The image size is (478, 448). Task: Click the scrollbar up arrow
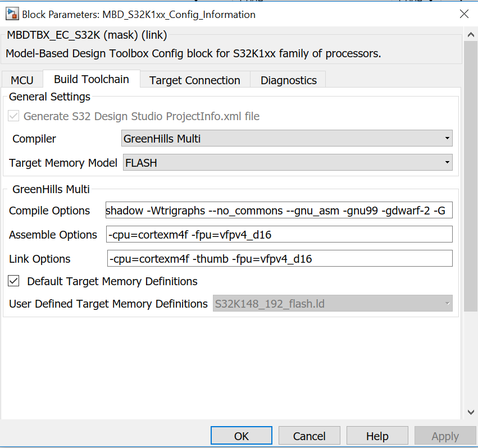[471, 34]
